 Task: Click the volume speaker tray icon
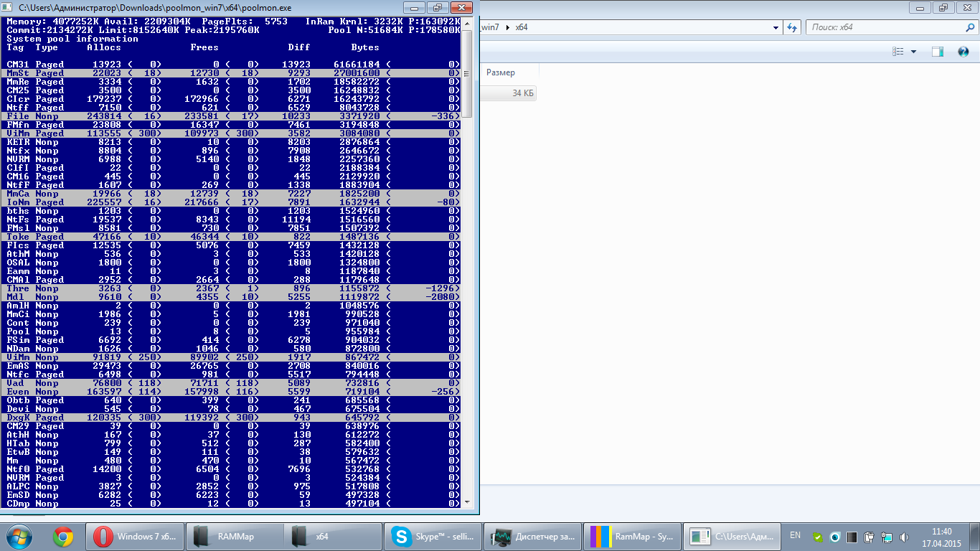coord(904,537)
